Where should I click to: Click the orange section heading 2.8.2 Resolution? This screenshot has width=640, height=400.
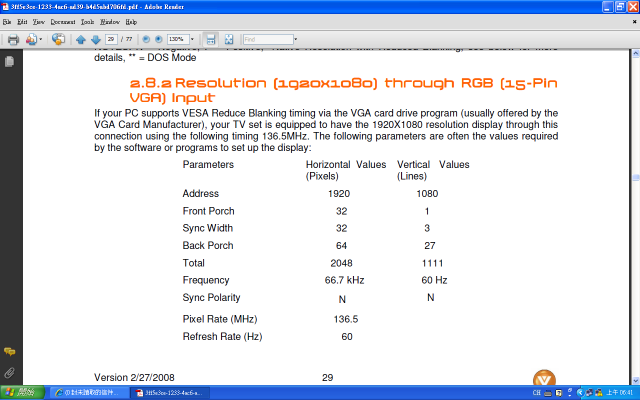pyautogui.click(x=343, y=90)
